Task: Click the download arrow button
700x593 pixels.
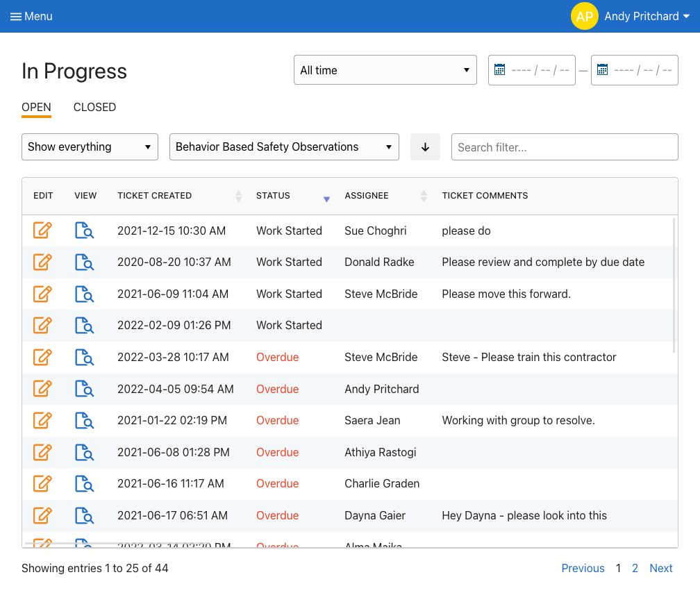Action: (x=425, y=147)
